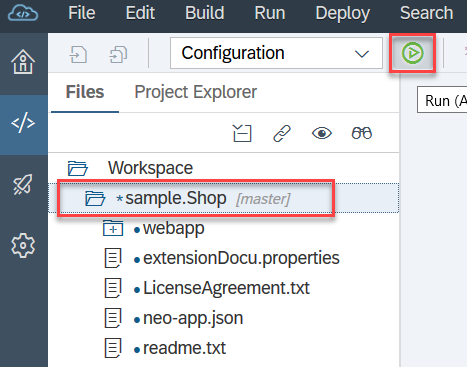Toggle link with editor chain icon
This screenshot has height=367, width=467.
tap(282, 133)
